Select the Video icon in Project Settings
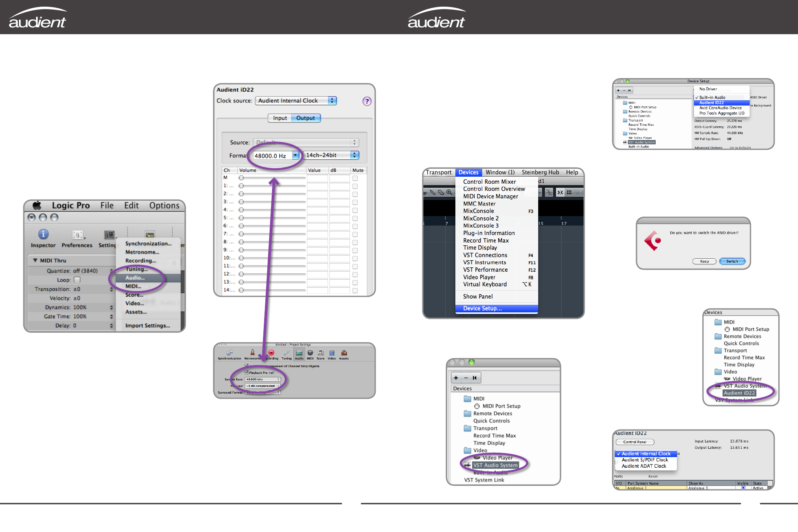798x532 pixels. [x=332, y=353]
